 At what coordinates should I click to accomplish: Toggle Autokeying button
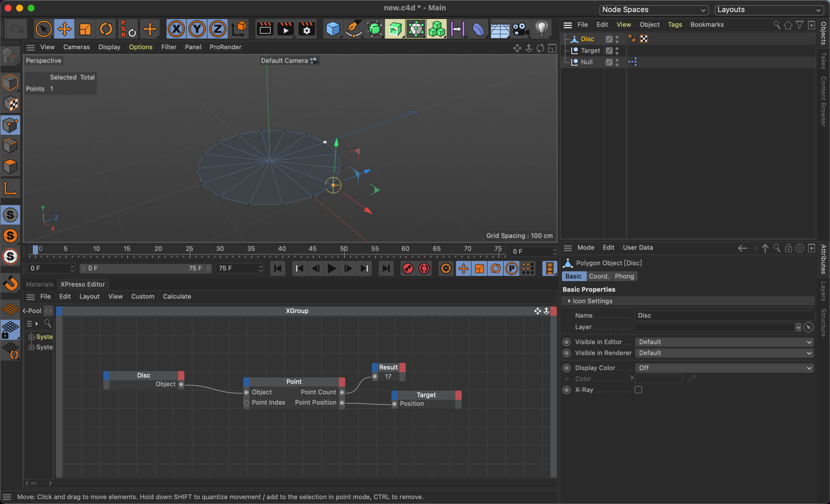(424, 269)
